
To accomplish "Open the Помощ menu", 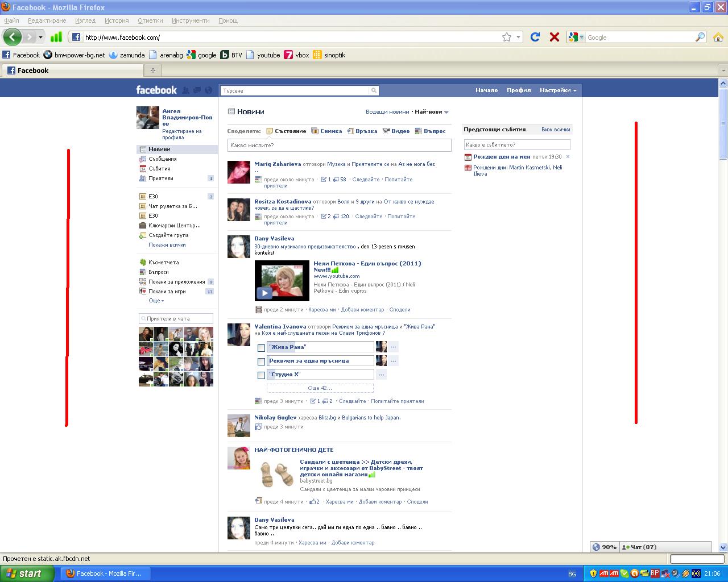I will point(228,20).
